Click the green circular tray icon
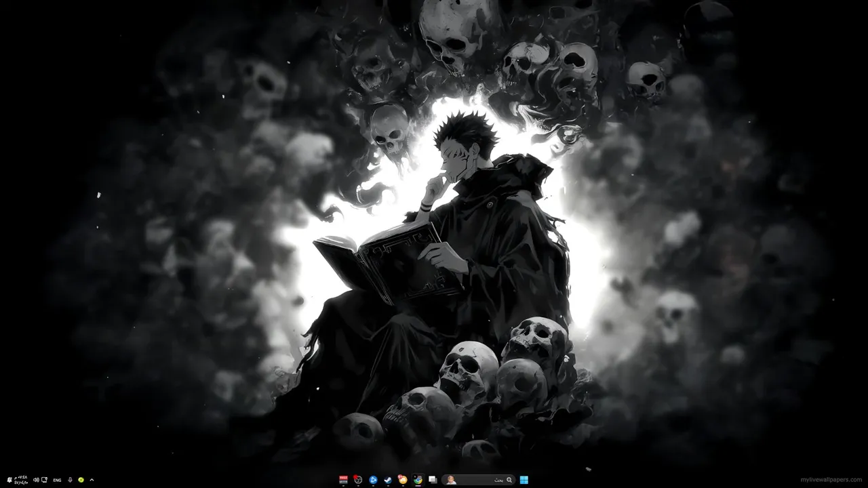868x488 pixels. [81, 480]
